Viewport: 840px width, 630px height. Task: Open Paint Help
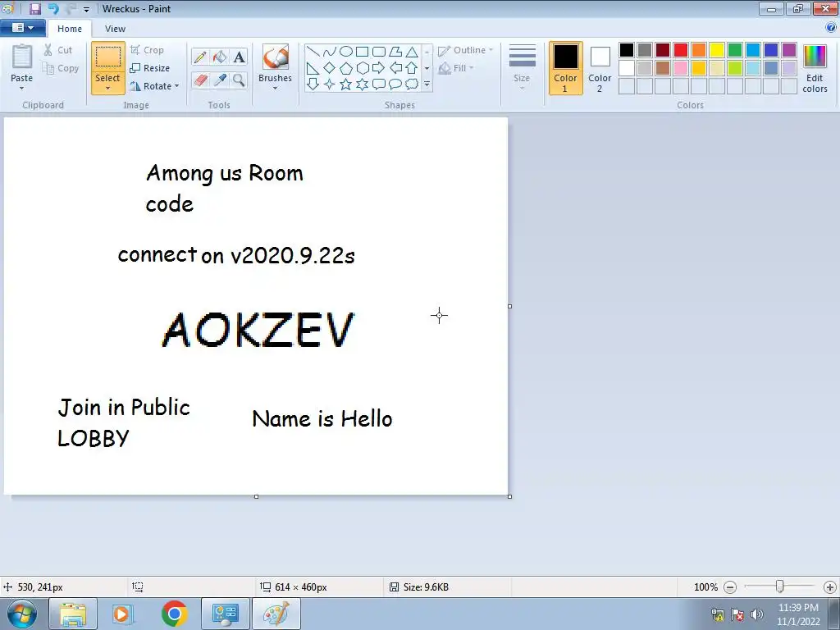[x=831, y=27]
